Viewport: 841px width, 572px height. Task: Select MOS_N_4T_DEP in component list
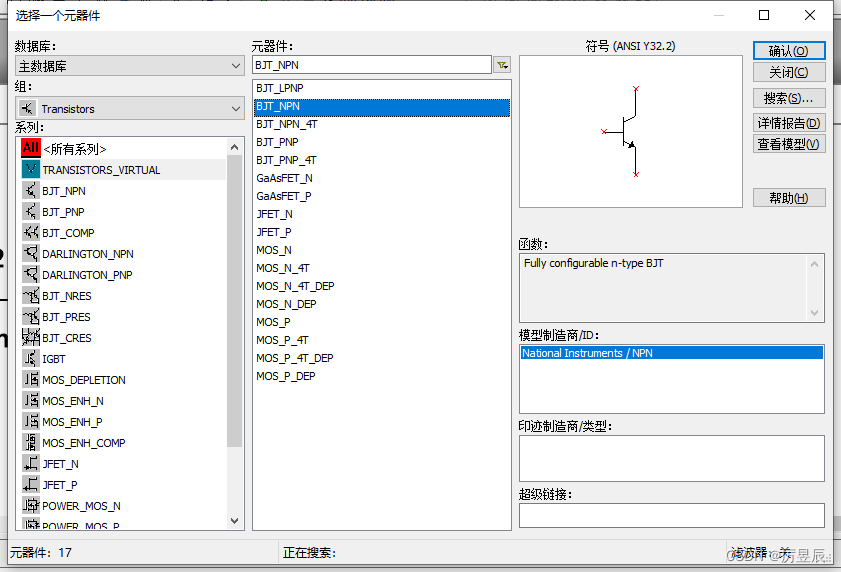pos(295,286)
